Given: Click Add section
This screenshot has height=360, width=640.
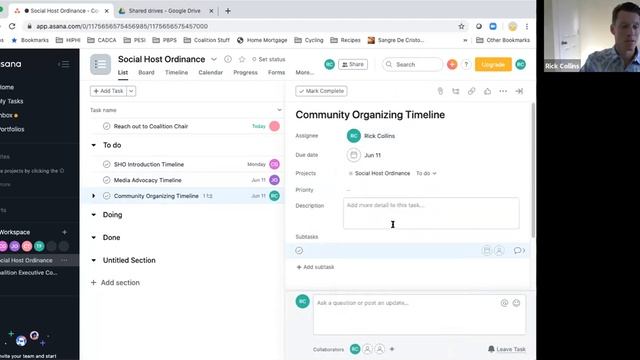Looking at the screenshot, I should (115, 282).
